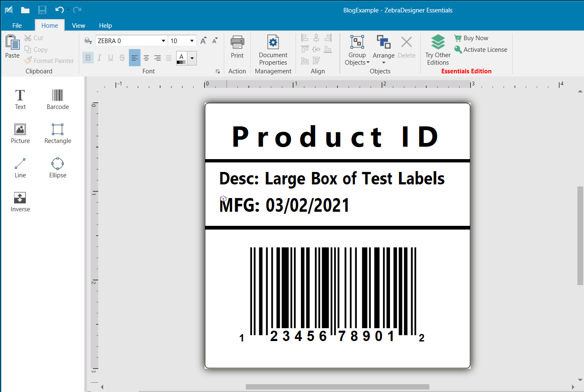Select the Desc: Large Box text object
Screen dimensions: 584x392
coord(332,179)
